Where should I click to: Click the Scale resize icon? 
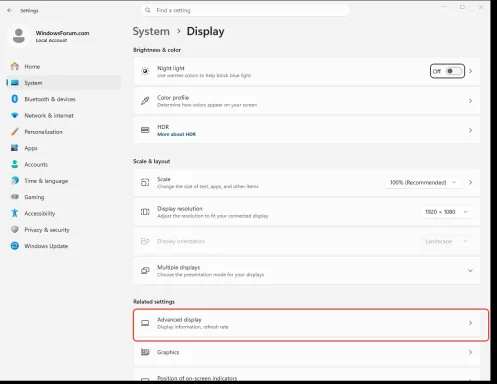145,182
